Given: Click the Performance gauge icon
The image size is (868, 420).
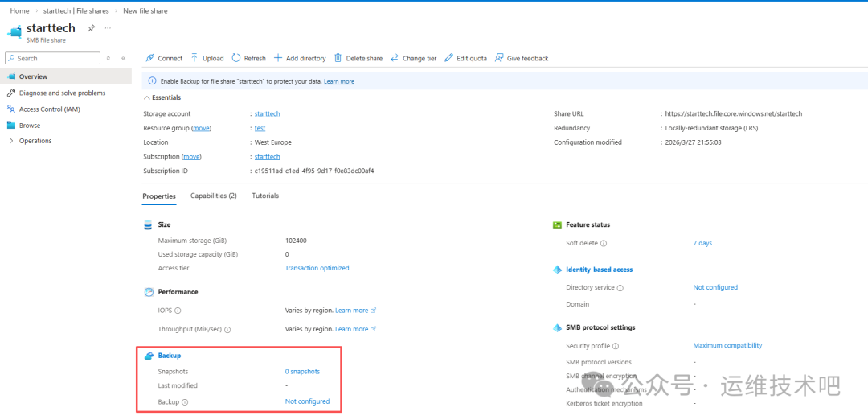Looking at the screenshot, I should tap(149, 292).
